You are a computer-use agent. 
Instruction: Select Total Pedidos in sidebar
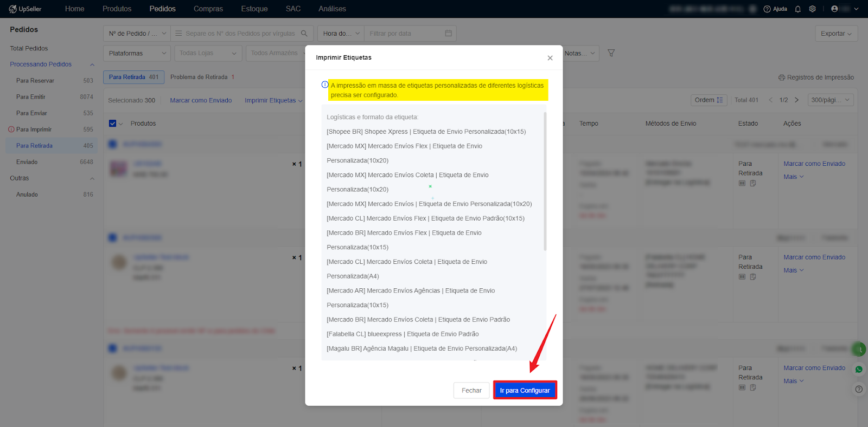pos(29,48)
